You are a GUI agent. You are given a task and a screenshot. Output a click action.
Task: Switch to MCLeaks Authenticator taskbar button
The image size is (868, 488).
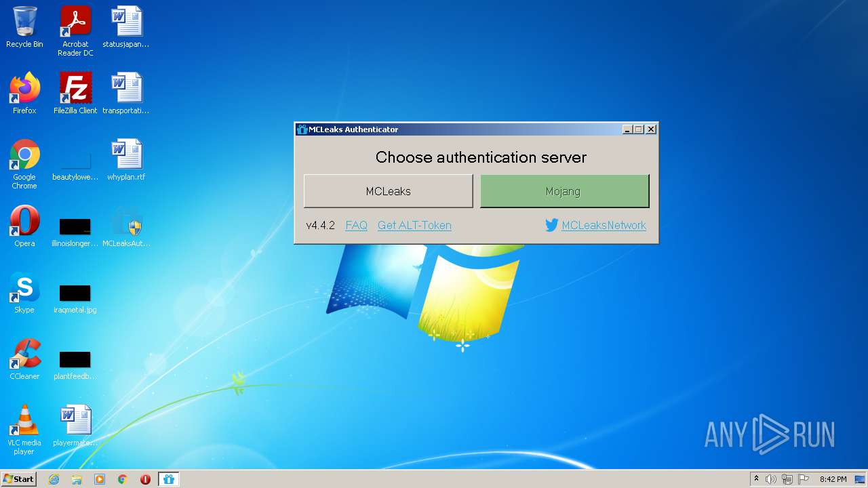pyautogui.click(x=169, y=479)
